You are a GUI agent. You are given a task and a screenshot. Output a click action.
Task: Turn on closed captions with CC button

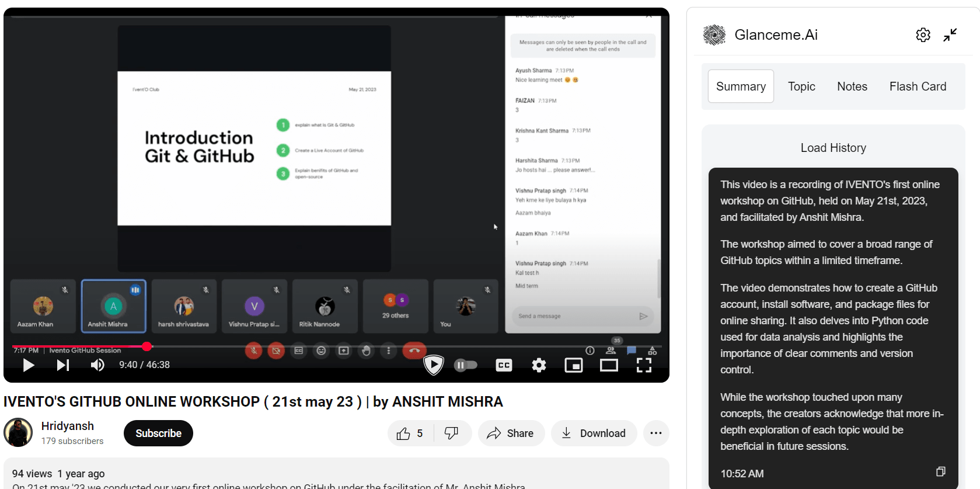point(504,365)
